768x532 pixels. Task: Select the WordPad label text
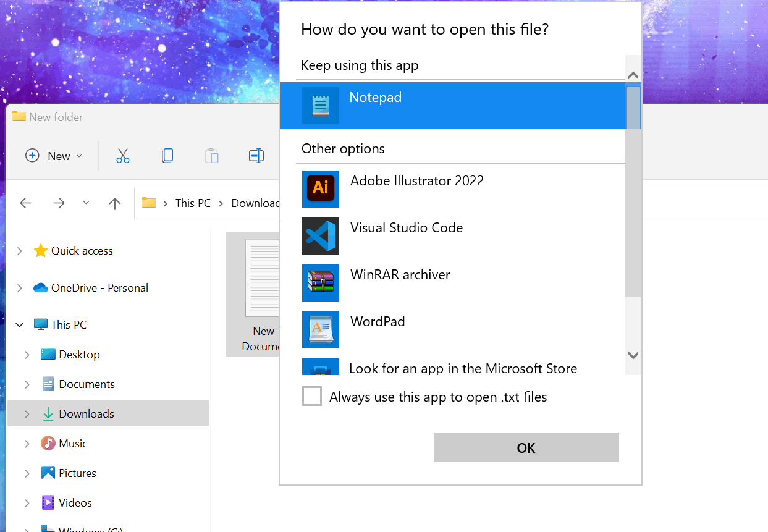378,321
